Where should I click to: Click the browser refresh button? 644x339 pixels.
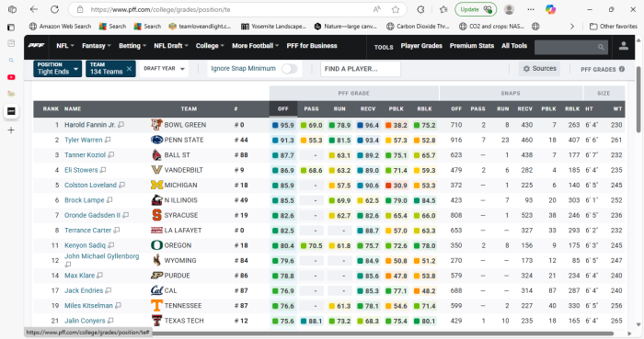click(x=54, y=9)
